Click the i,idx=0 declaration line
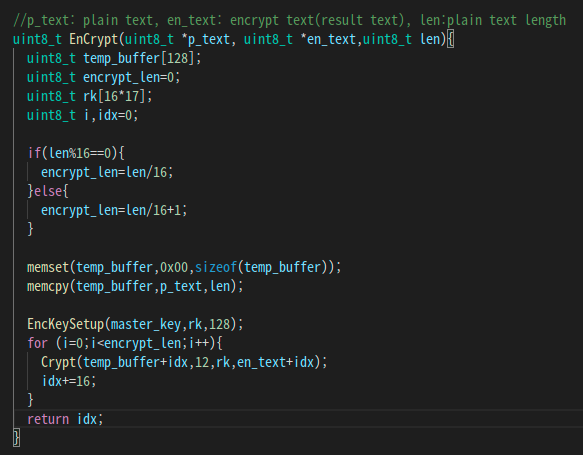Viewport: 583px width, 455px height. (82, 115)
